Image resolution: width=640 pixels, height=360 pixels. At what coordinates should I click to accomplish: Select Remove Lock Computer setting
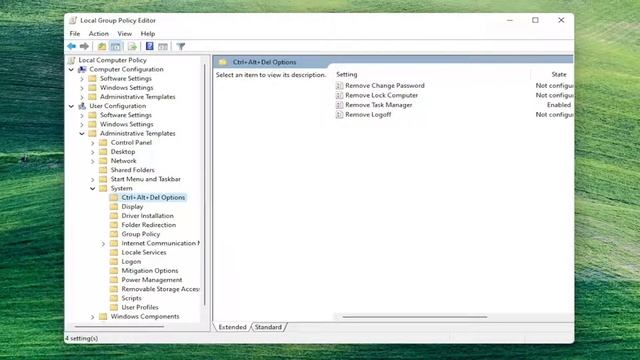(382, 95)
